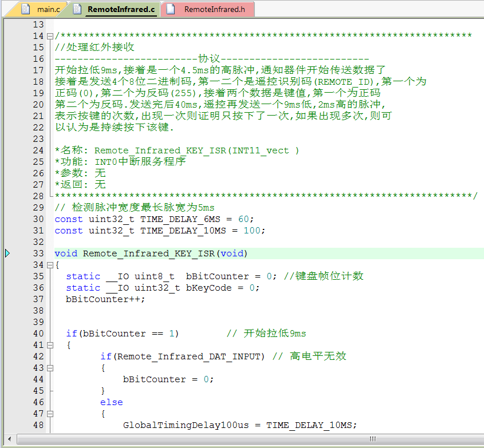Click bBitCounter++ statement on line 37
The width and height of the screenshot is (484, 448).
click(x=105, y=299)
